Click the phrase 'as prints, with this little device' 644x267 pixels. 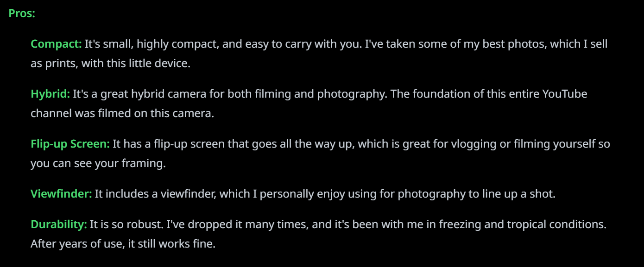point(110,64)
